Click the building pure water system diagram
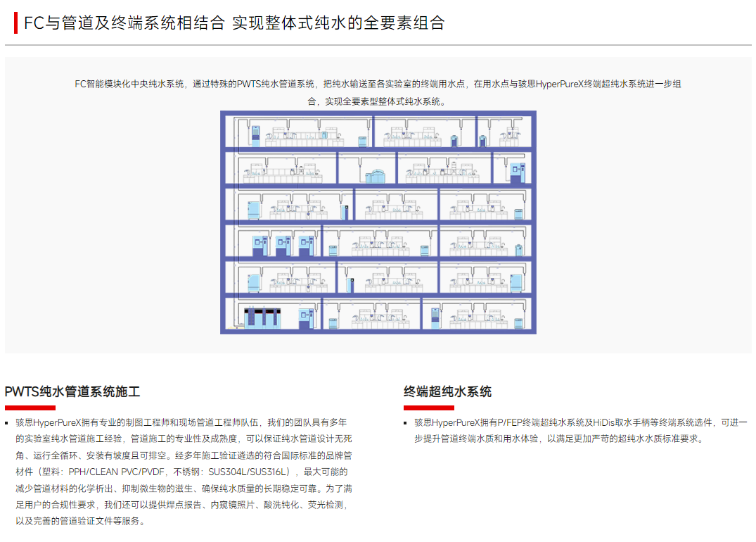Viewport: 756px width, 542px height. click(x=378, y=222)
